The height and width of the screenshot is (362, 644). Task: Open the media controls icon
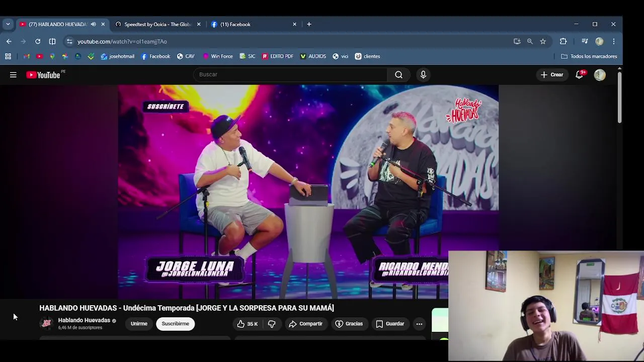tap(585, 41)
